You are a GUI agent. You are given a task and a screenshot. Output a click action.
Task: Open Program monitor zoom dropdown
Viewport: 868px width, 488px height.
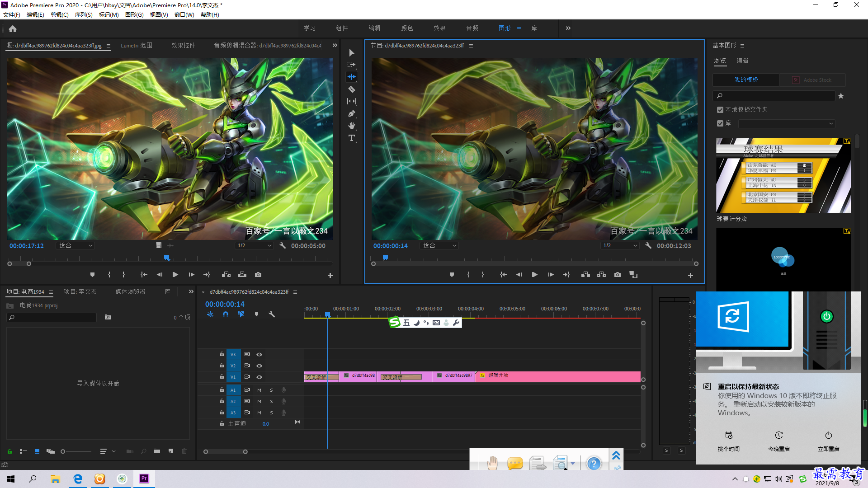[x=440, y=245]
